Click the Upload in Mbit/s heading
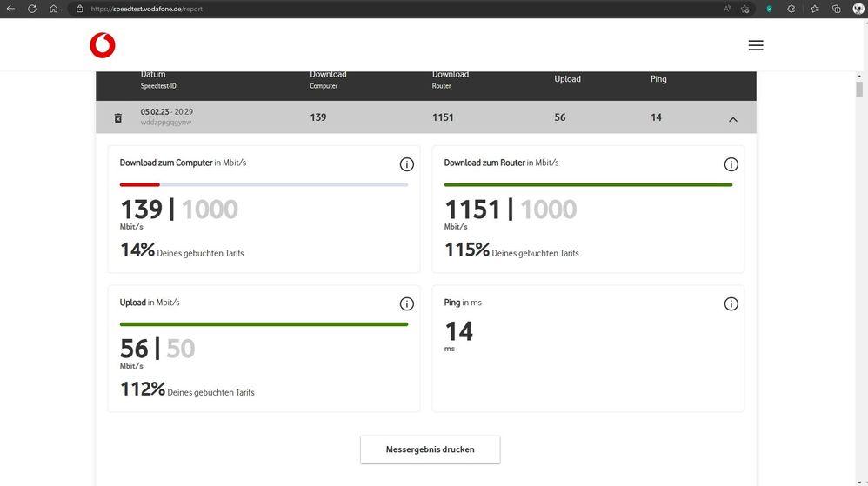 point(150,303)
